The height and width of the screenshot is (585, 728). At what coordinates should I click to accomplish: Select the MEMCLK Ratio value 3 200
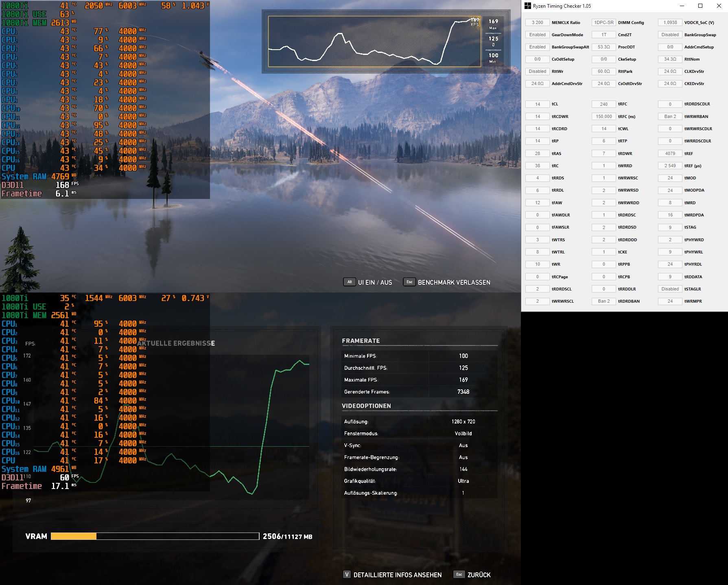tap(538, 22)
